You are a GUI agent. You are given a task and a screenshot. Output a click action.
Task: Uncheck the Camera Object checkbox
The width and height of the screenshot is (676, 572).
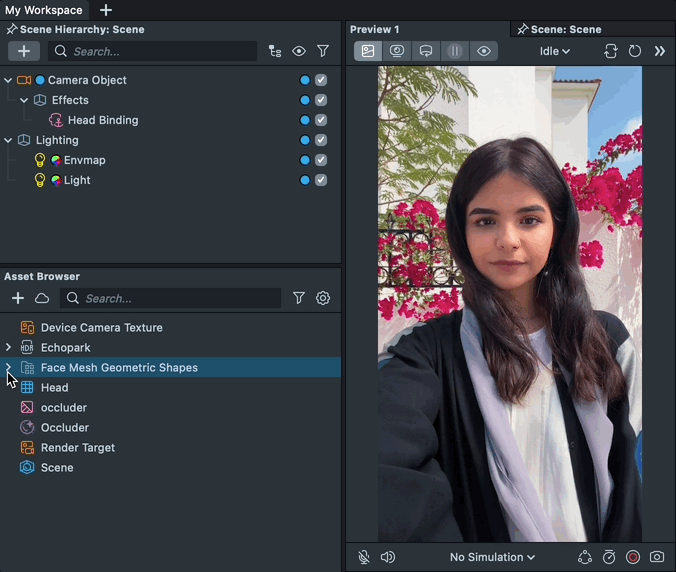pos(321,80)
